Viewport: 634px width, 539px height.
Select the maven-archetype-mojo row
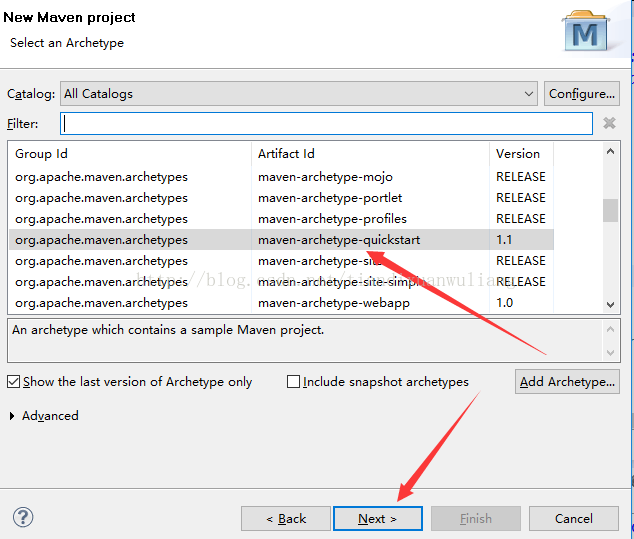coord(281,177)
